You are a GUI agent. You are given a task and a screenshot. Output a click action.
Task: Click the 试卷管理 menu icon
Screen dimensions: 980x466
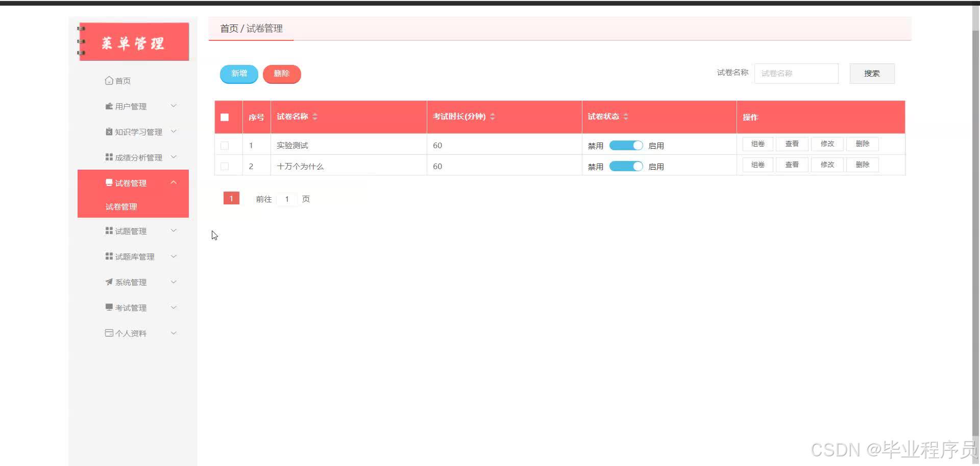point(109,182)
